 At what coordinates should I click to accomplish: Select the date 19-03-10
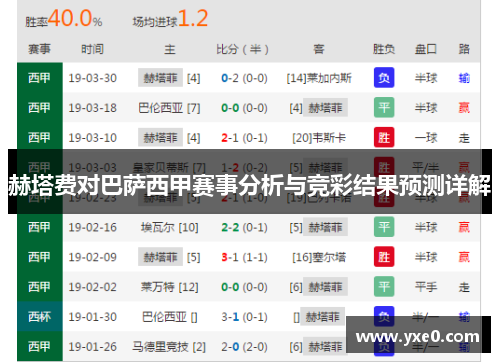pyautogui.click(x=93, y=138)
